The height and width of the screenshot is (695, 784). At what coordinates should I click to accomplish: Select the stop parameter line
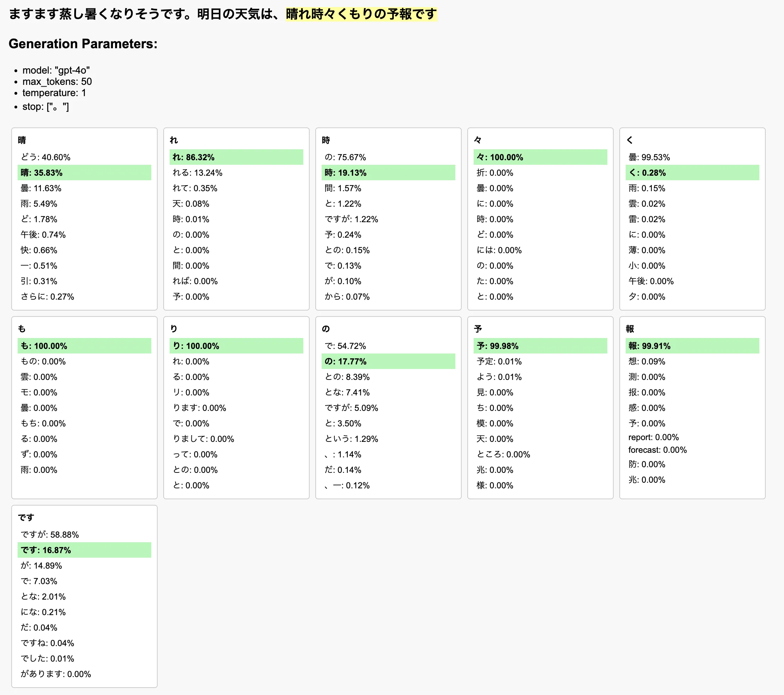(46, 106)
